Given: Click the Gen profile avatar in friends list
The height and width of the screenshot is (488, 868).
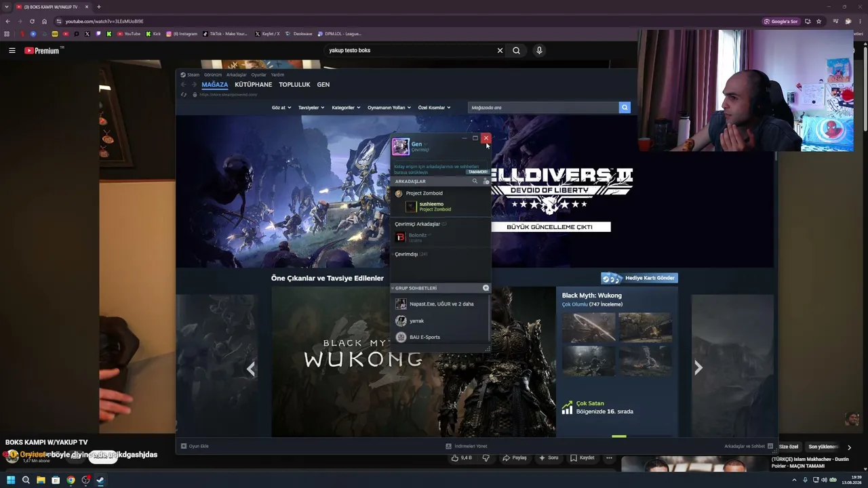Looking at the screenshot, I should (x=400, y=146).
